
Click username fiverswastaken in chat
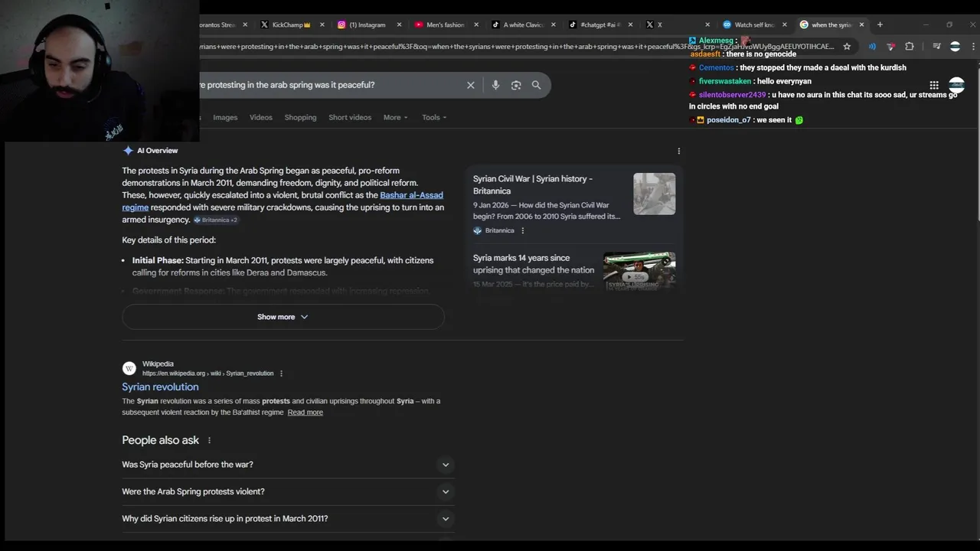[x=724, y=81]
